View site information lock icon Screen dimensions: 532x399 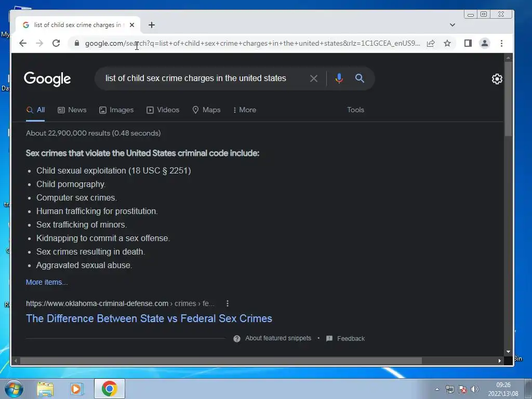(x=77, y=43)
